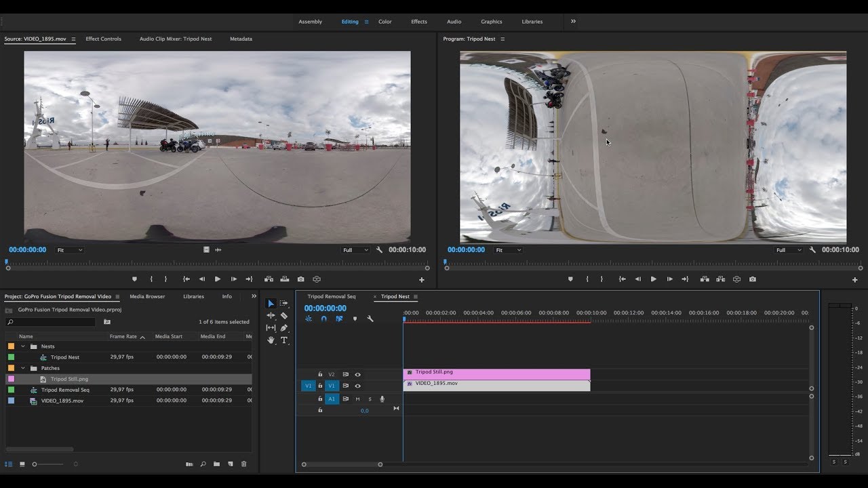The image size is (868, 488).
Task: Select the Ripple Edit tool
Action: [x=271, y=315]
